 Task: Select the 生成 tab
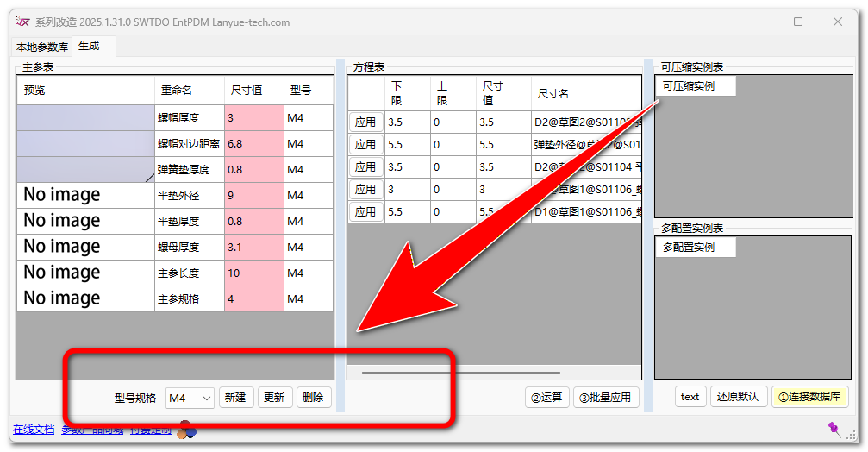coord(89,47)
